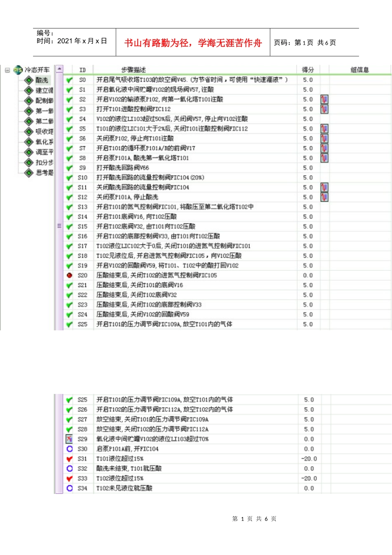This screenshot has height=555, width=392.
Task: Click the green check icon of step S4
Action: 69,119
